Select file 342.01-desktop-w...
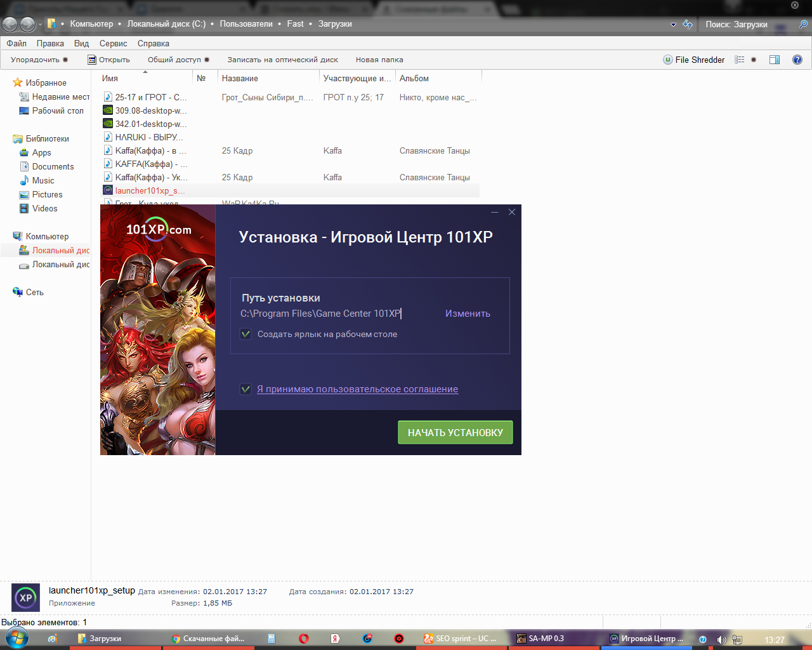 (x=145, y=124)
